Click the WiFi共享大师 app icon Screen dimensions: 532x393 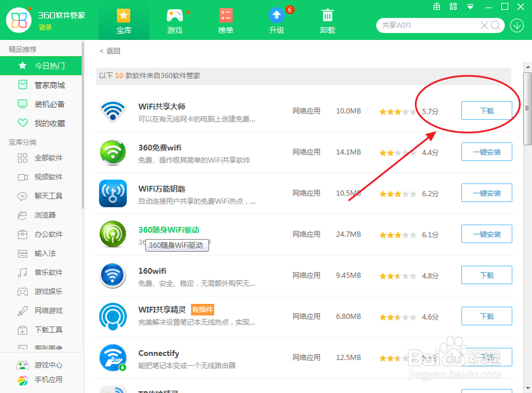point(113,111)
